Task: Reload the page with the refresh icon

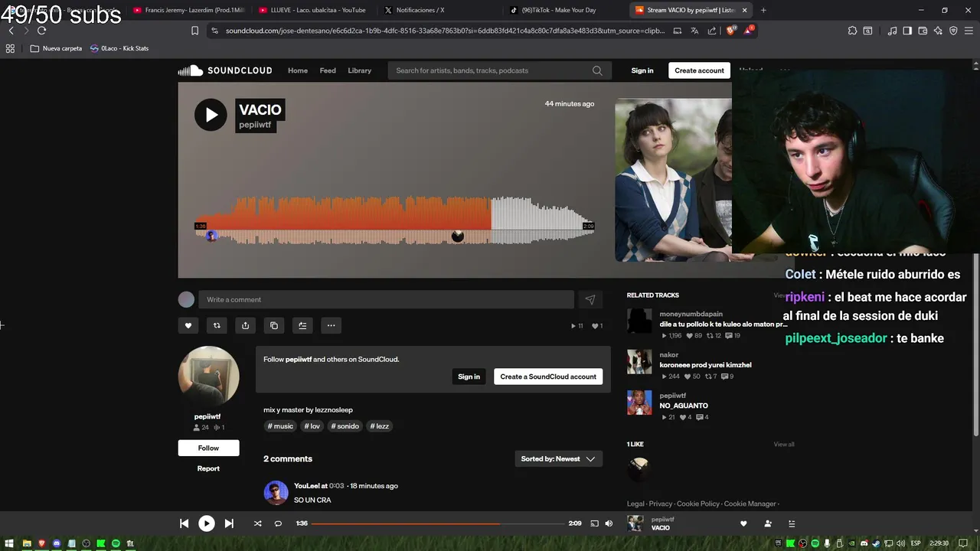Action: 41,31
